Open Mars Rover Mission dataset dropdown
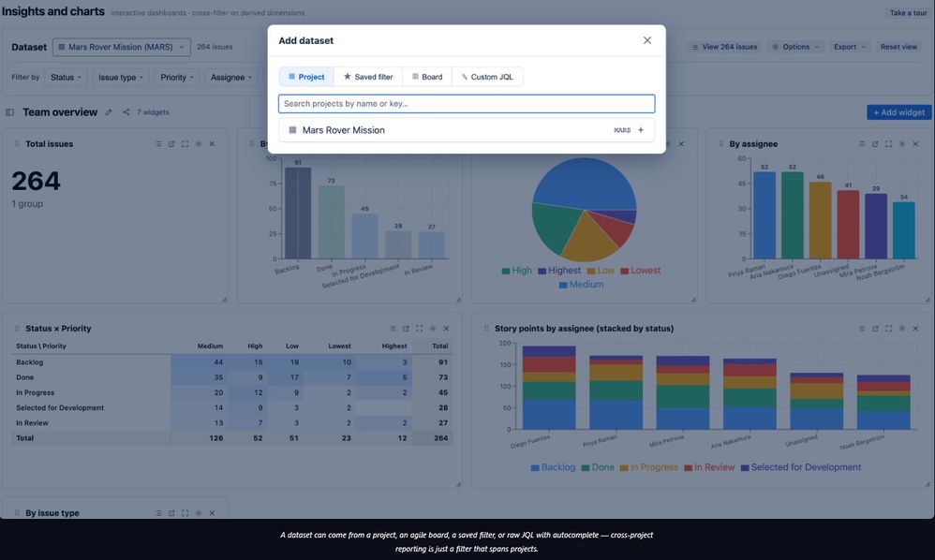 [122, 47]
